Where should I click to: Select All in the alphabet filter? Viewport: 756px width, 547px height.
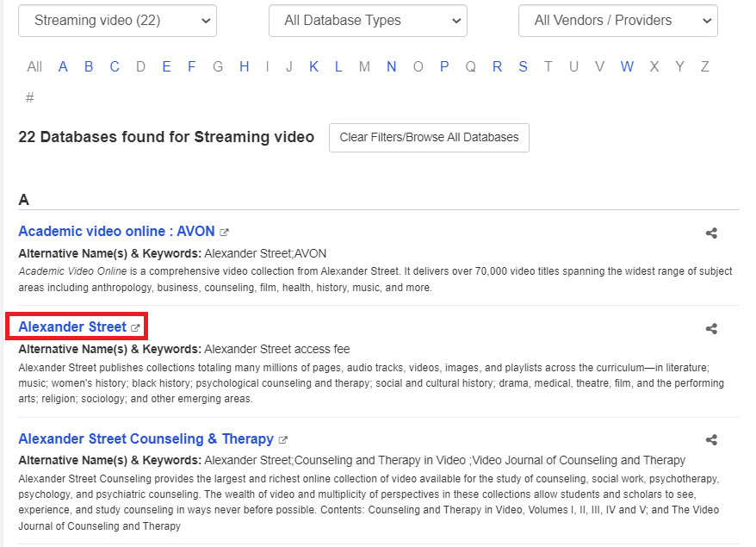[34, 66]
